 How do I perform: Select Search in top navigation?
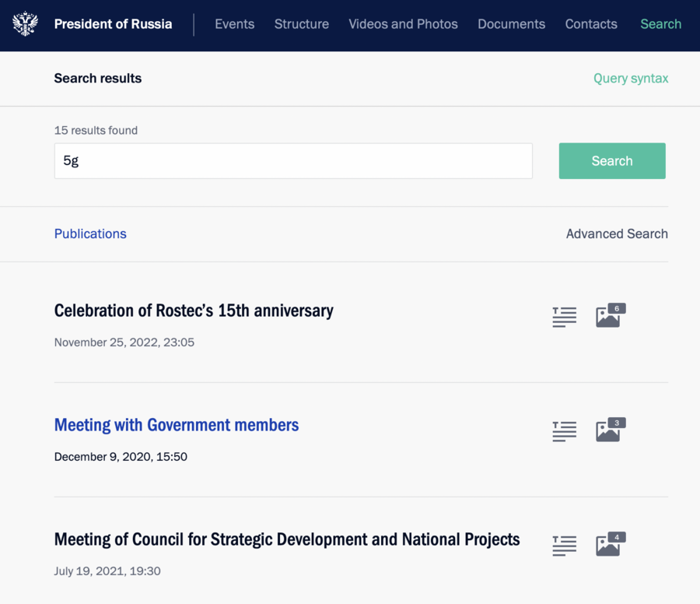pos(660,24)
